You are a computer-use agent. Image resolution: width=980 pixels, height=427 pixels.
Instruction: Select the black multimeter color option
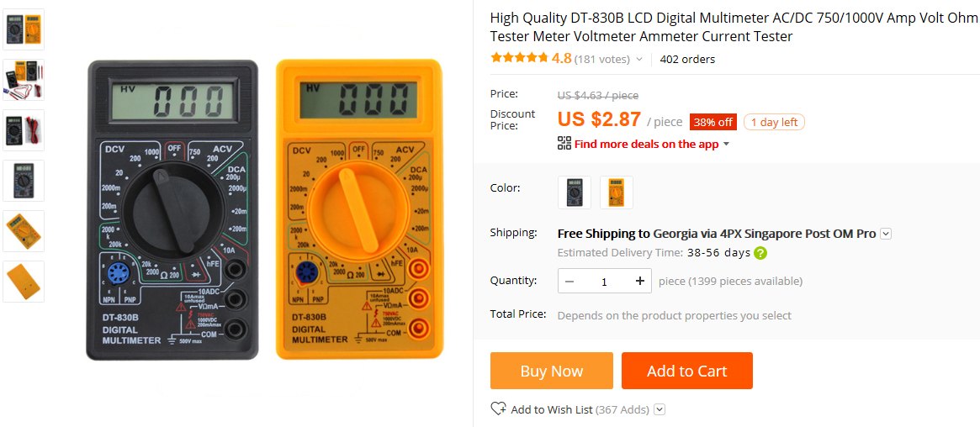pyautogui.click(x=575, y=192)
